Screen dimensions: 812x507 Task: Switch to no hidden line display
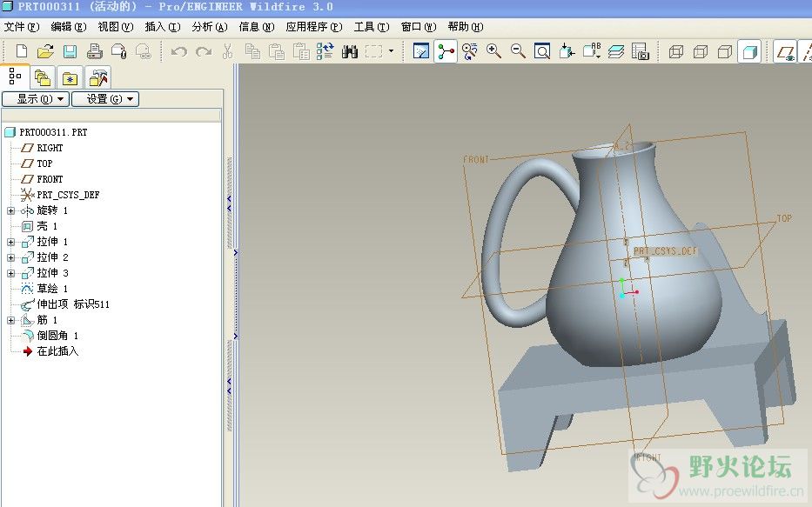pos(725,51)
